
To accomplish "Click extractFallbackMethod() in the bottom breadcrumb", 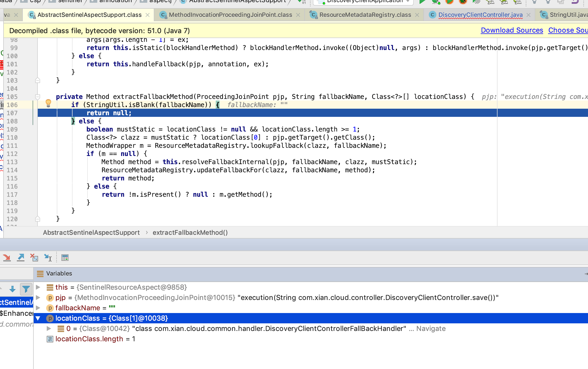I will (190, 233).
